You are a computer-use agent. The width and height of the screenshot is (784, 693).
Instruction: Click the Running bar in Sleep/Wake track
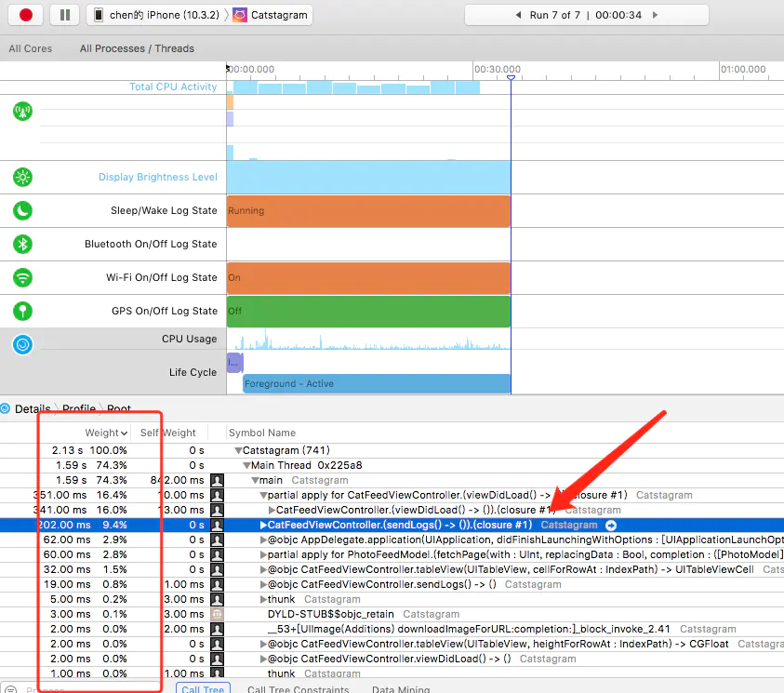click(368, 211)
